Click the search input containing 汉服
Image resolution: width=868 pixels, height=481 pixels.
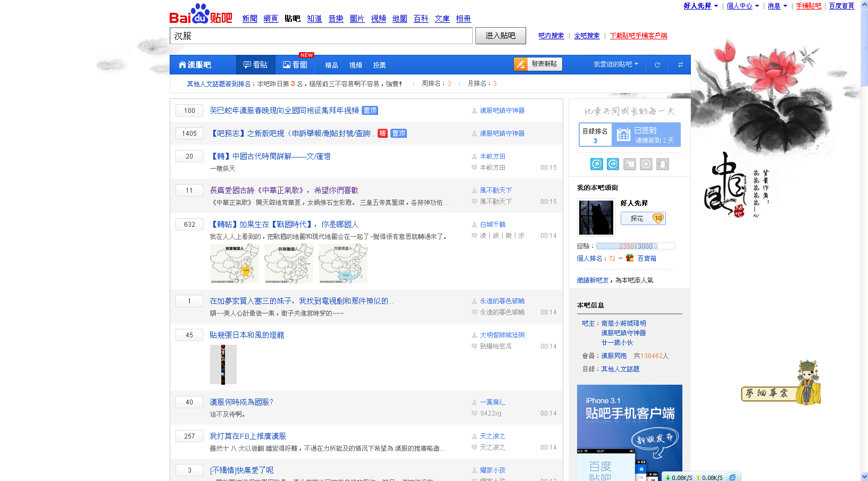[x=321, y=36]
